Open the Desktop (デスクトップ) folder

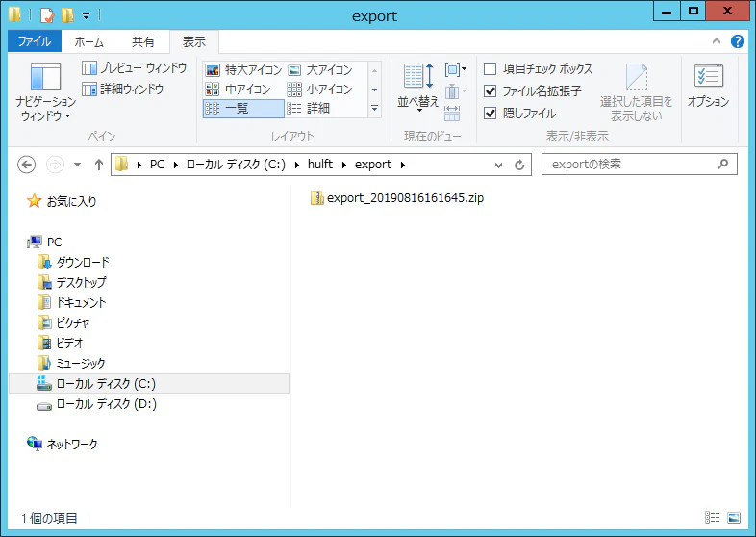pos(72,282)
